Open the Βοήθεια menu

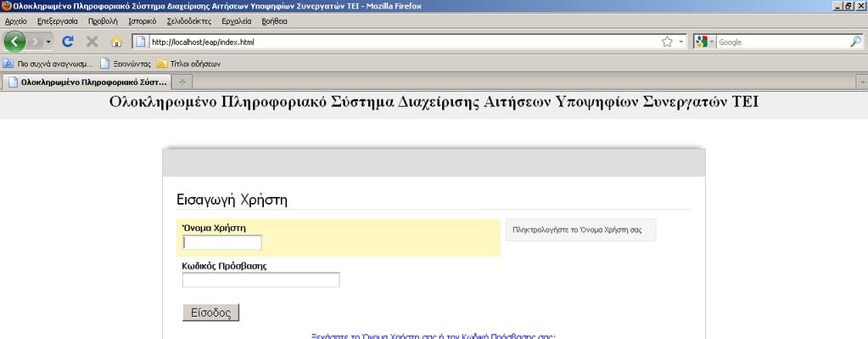click(x=274, y=21)
